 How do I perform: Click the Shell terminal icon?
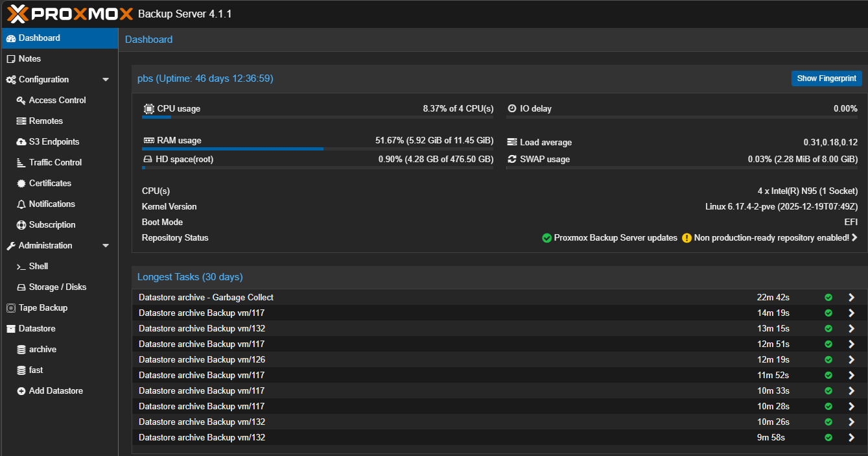coord(21,267)
